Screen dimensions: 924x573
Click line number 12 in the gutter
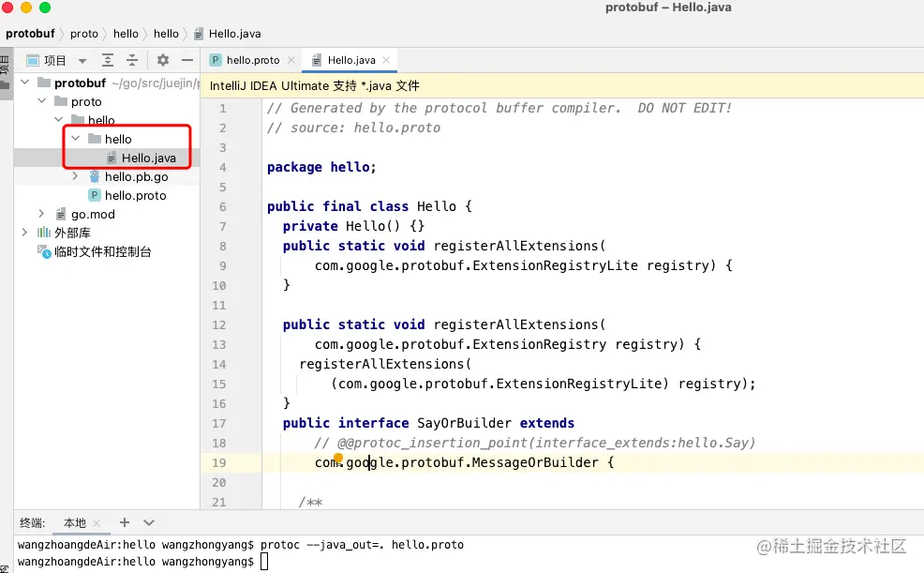(x=219, y=324)
